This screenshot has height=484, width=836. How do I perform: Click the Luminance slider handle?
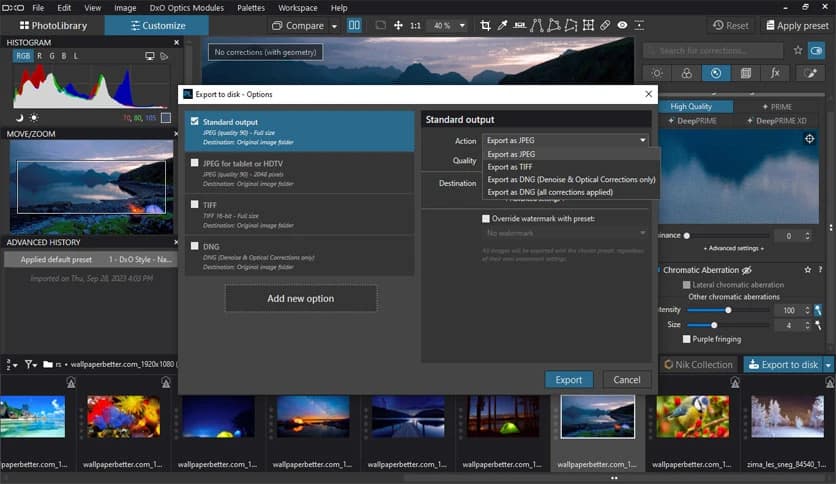point(687,236)
